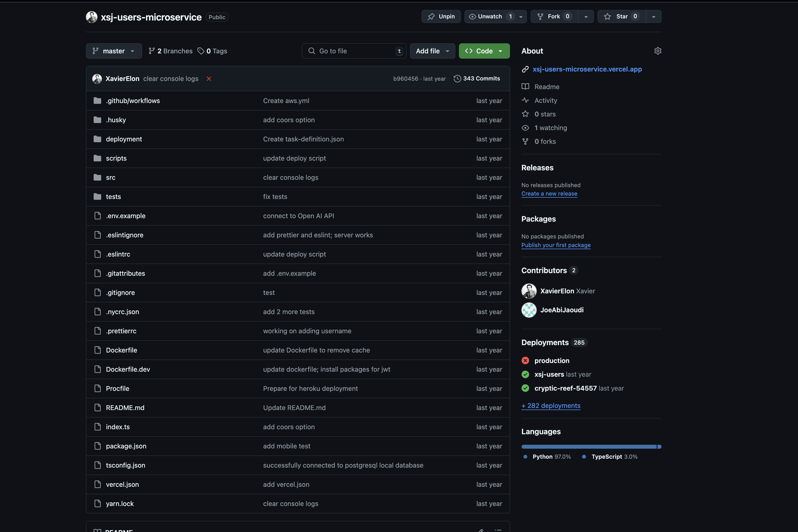Viewport: 798px width, 532px height.
Task: Click the xsj-users-microservice repo title
Action: 151,17
